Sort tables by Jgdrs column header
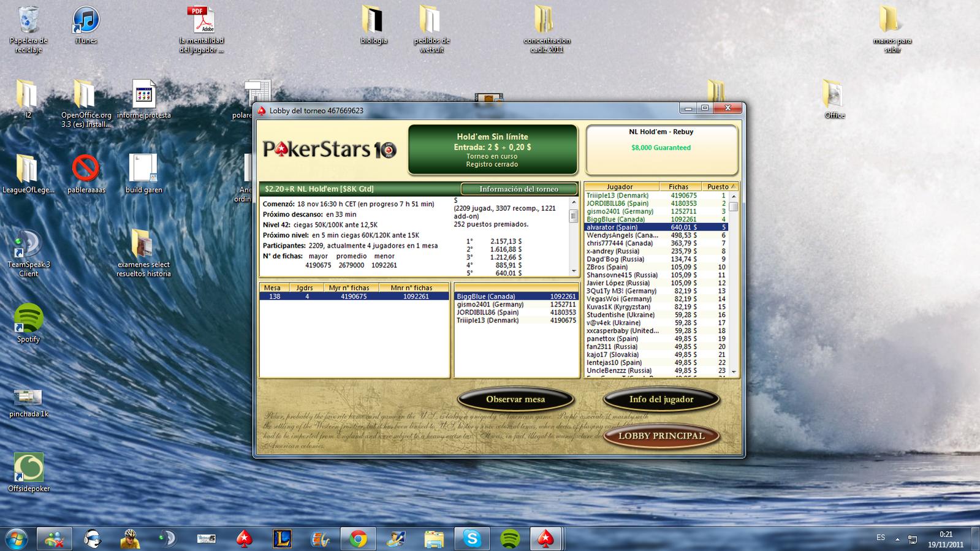Screen dimensions: 980x551 [x=305, y=287]
